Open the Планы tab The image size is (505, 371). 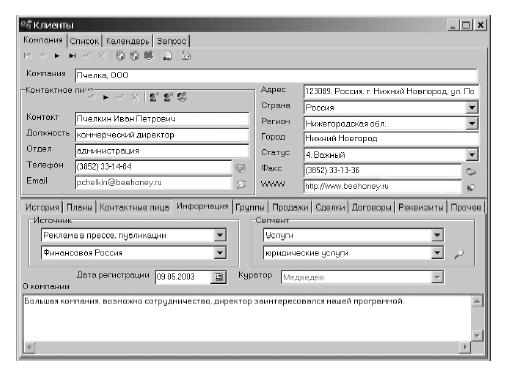[79, 207]
